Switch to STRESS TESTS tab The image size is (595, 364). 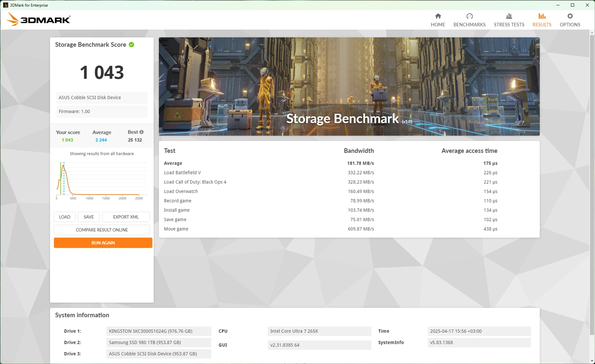point(509,20)
